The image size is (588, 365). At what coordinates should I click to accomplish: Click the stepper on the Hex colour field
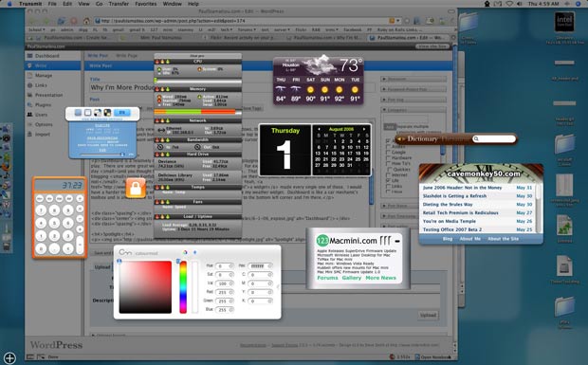[x=270, y=265]
